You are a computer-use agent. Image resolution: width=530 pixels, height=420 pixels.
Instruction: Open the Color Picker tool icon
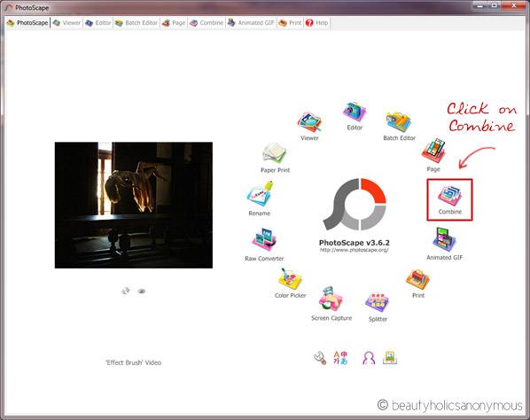pos(290,279)
